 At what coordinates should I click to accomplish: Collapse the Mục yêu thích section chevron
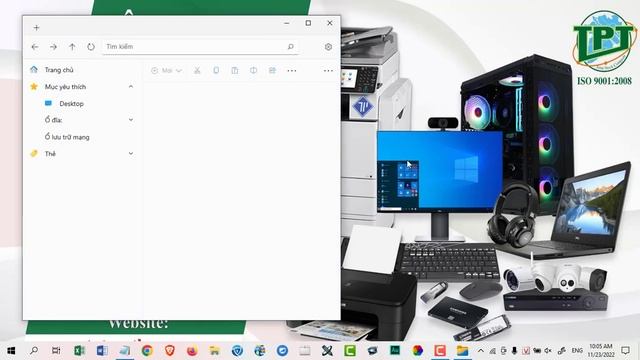pyautogui.click(x=131, y=87)
